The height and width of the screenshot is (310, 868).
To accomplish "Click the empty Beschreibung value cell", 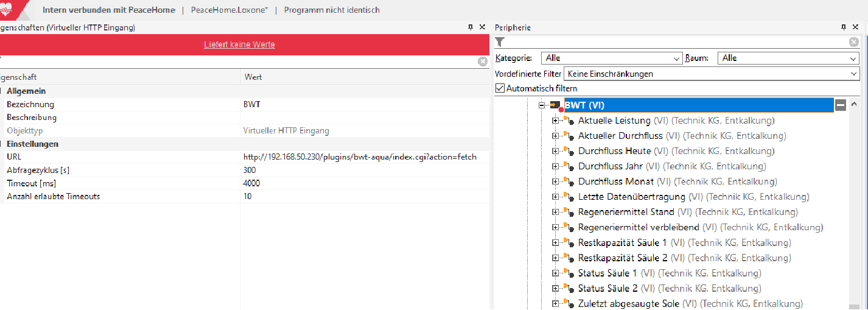I will point(365,118).
